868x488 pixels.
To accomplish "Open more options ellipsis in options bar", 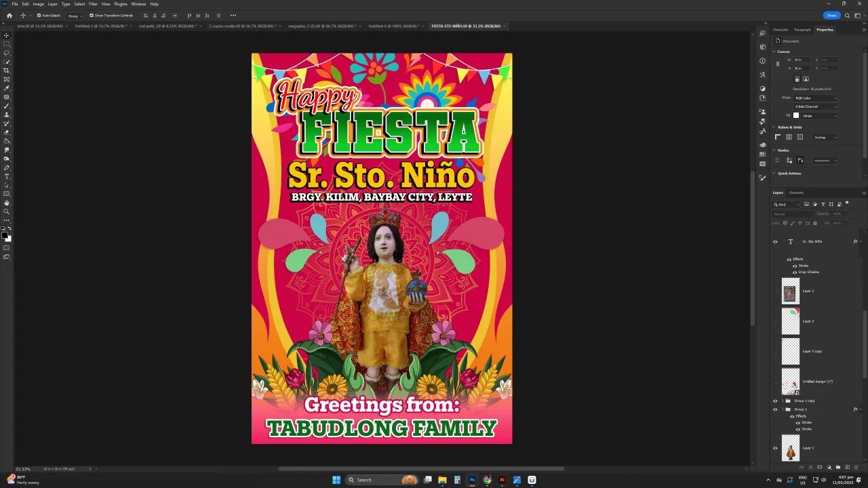I will tap(233, 16).
